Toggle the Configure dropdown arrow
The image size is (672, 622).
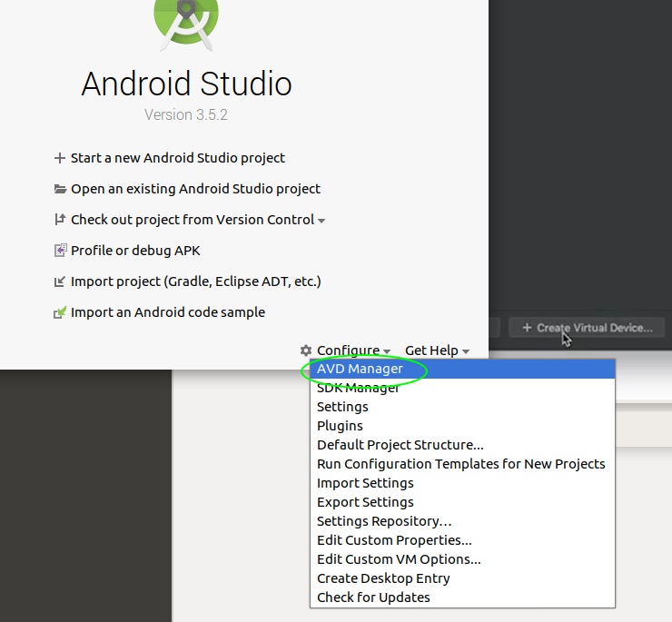tap(387, 351)
